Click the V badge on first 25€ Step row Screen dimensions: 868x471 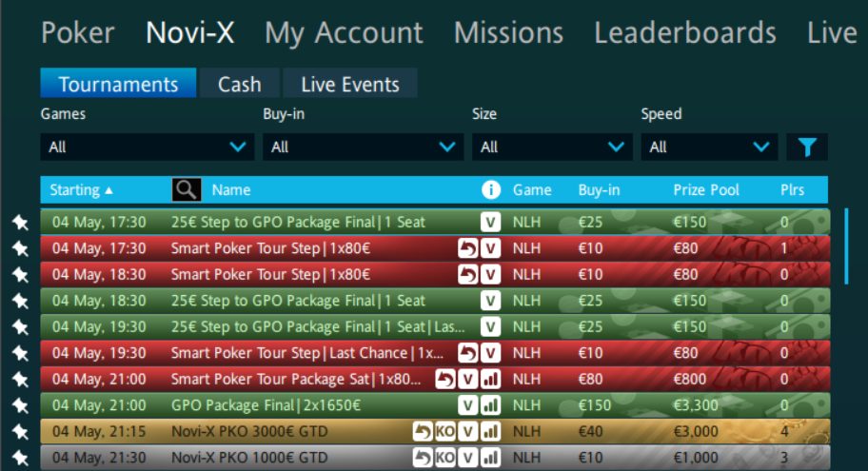pos(491,222)
